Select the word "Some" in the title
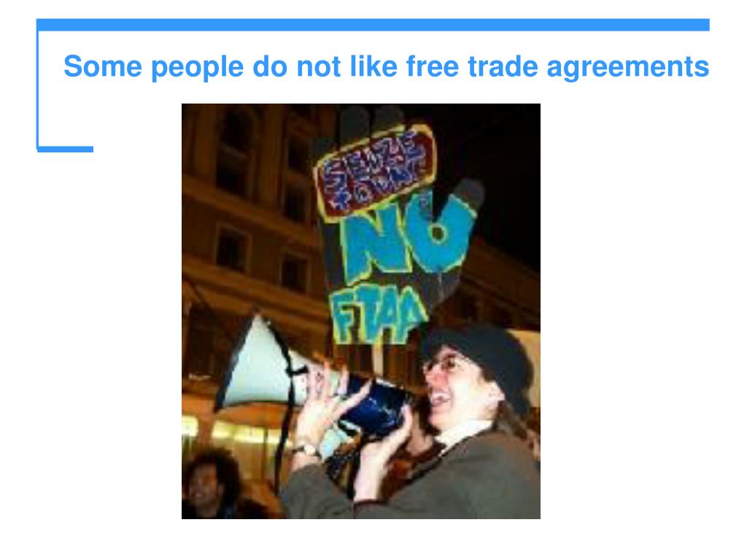This screenshot has width=747, height=560. pyautogui.click(x=103, y=66)
